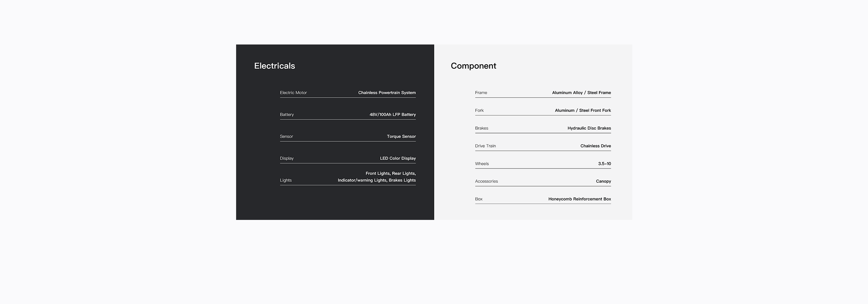
Task: Click the Chainless Drive value
Action: (x=595, y=146)
